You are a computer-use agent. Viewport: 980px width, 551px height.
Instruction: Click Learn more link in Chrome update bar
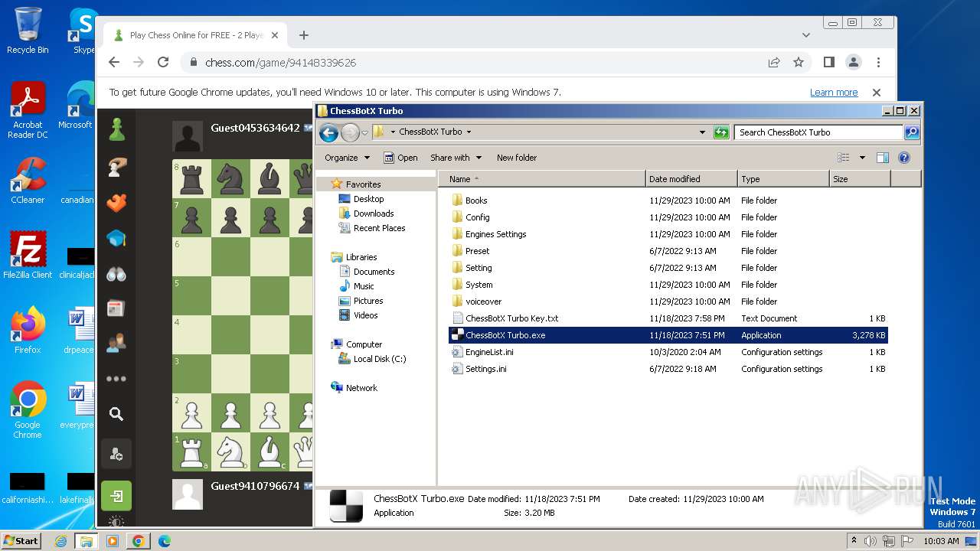click(x=834, y=93)
